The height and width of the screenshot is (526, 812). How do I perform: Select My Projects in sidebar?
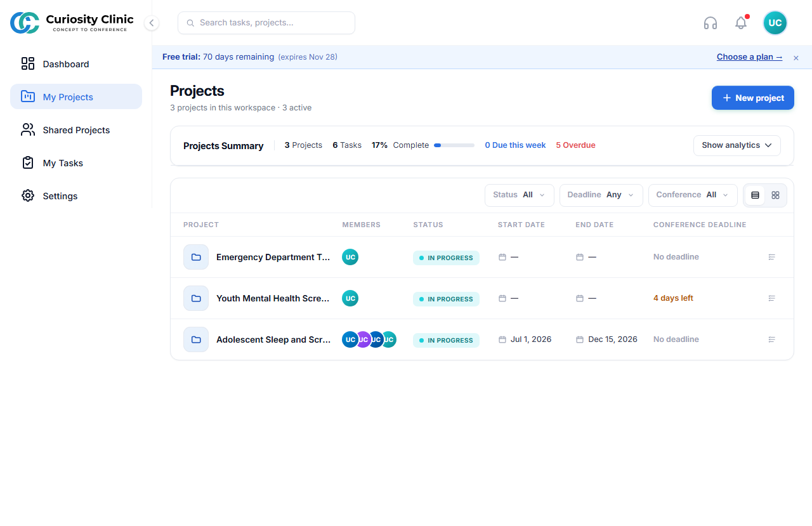pos(76,96)
